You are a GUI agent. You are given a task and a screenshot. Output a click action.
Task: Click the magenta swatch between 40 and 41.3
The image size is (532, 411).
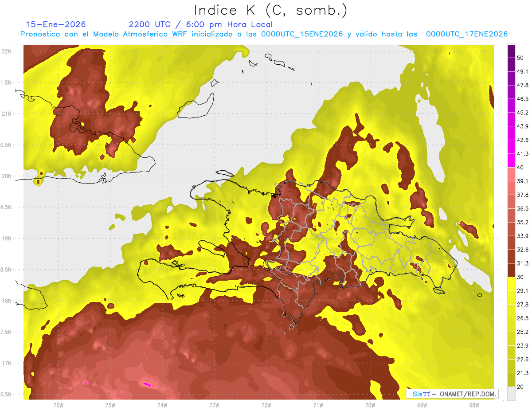[511, 160]
